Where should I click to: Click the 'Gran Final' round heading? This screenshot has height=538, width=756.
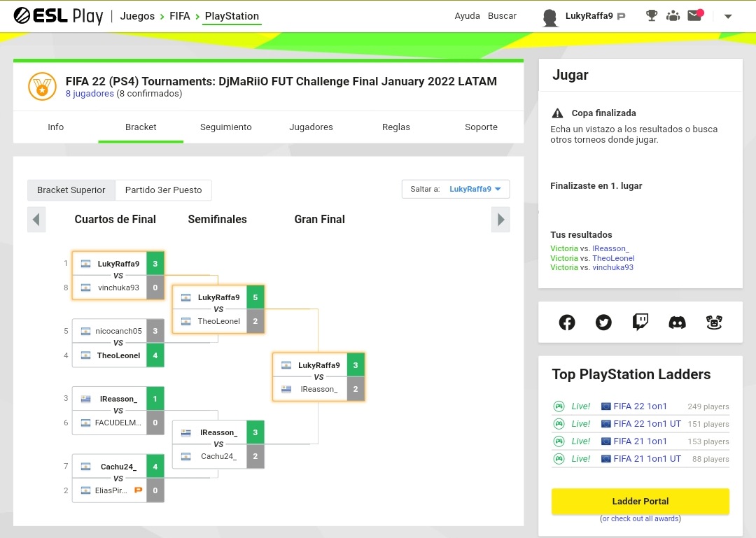pyautogui.click(x=320, y=220)
